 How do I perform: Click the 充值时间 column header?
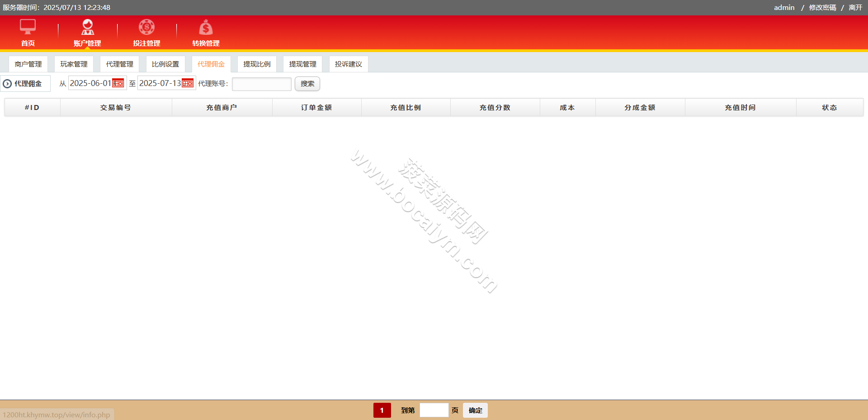point(740,108)
